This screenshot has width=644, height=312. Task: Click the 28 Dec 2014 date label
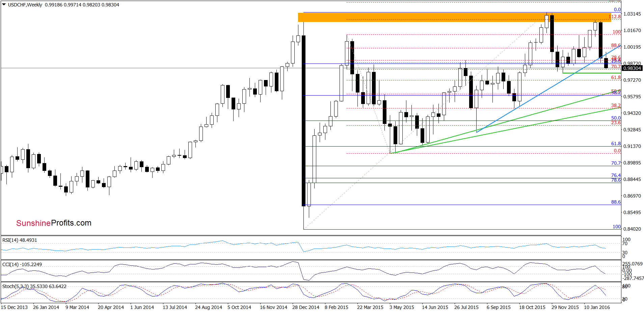[x=306, y=307]
